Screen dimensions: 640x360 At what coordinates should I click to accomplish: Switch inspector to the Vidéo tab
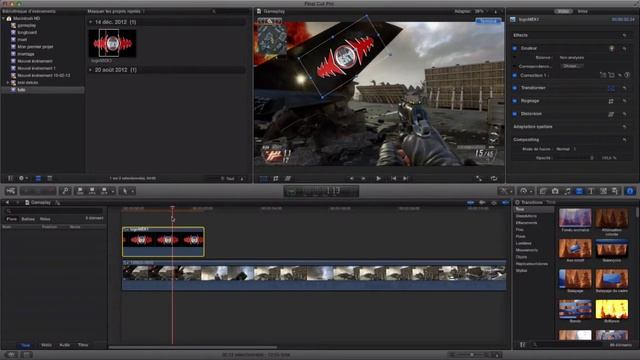pos(564,11)
